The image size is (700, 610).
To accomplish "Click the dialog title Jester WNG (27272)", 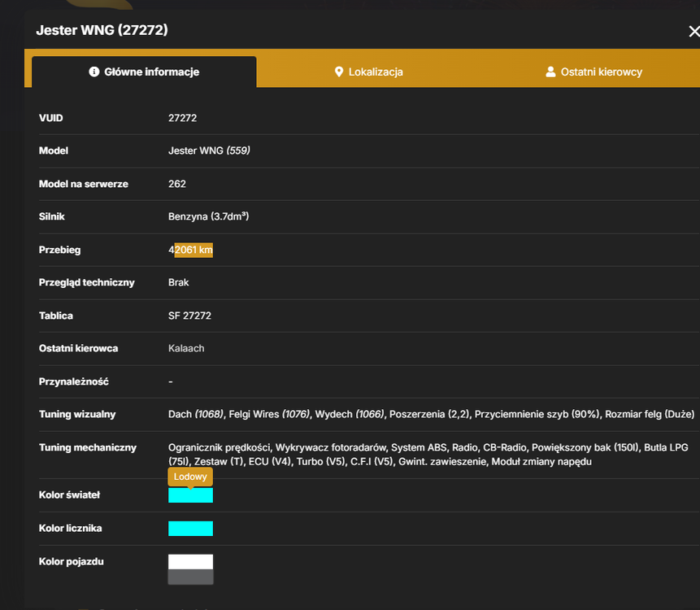I will 102,30.
